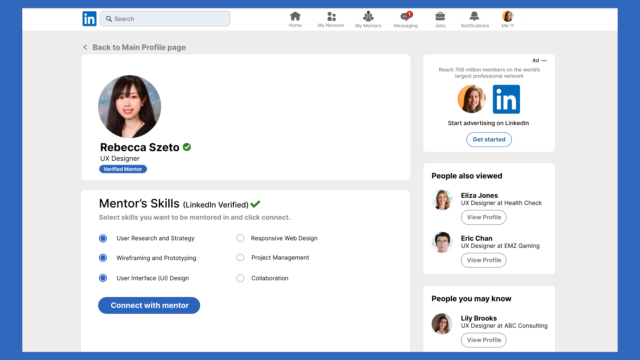This screenshot has height=360, width=640.
Task: View Profile of Lily Brooks
Action: [x=484, y=340]
